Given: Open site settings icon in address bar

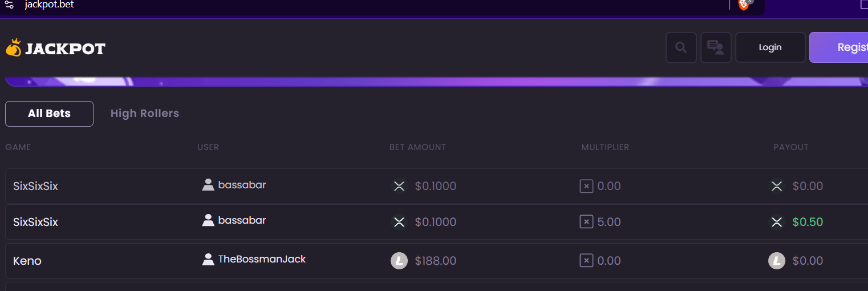Looking at the screenshot, I should pos(9,5).
